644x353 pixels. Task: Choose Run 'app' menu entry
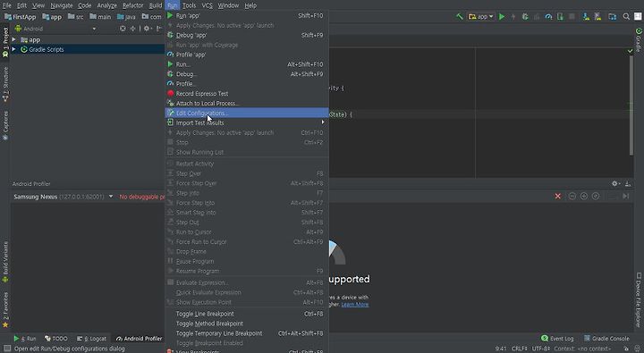coord(247,15)
